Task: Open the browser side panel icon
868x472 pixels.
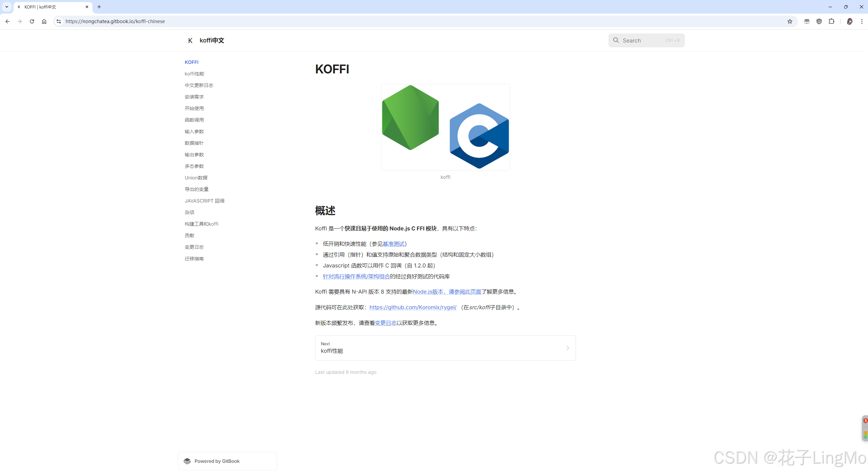Action: coord(807,21)
